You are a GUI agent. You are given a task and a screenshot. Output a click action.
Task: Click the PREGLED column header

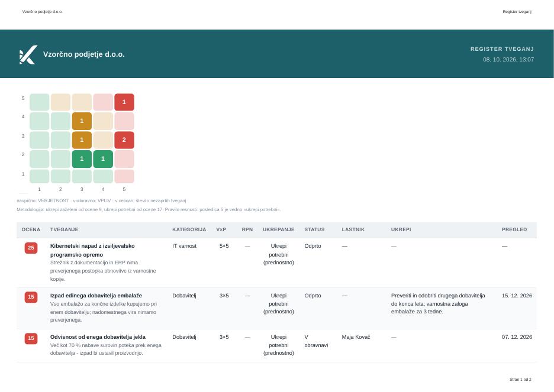tap(514, 229)
